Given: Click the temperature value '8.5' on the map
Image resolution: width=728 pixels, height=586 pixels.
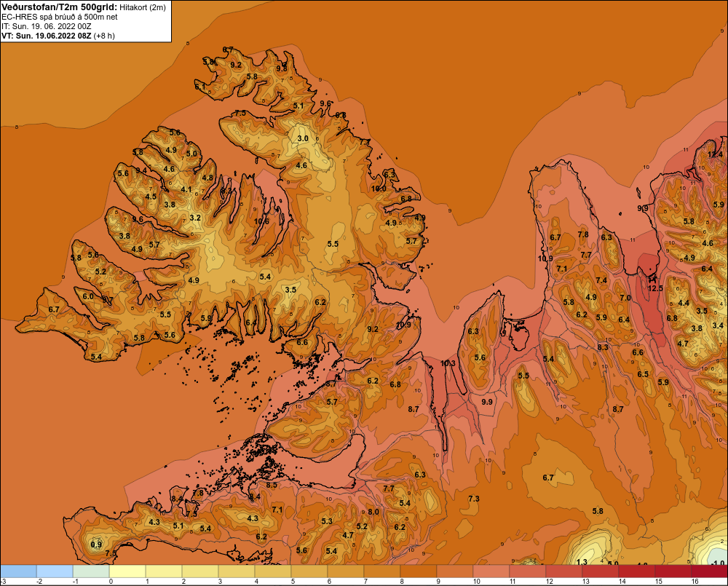Looking at the screenshot, I should coord(271,485).
